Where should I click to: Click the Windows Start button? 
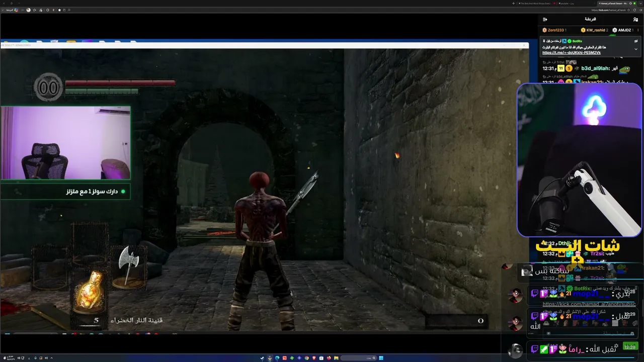[x=381, y=358]
